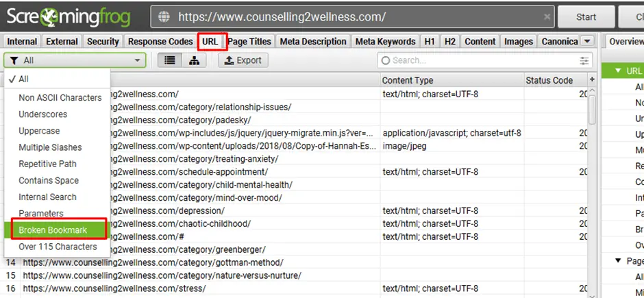Screen dimensions: 644x298
Task: Click the globe icon in the URL bar
Action: point(164,17)
